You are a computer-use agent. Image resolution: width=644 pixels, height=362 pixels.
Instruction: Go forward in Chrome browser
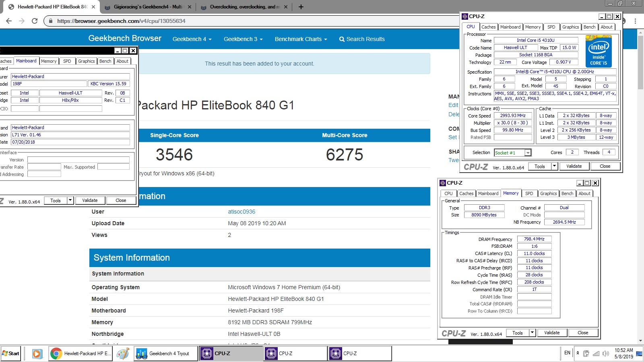(22, 21)
